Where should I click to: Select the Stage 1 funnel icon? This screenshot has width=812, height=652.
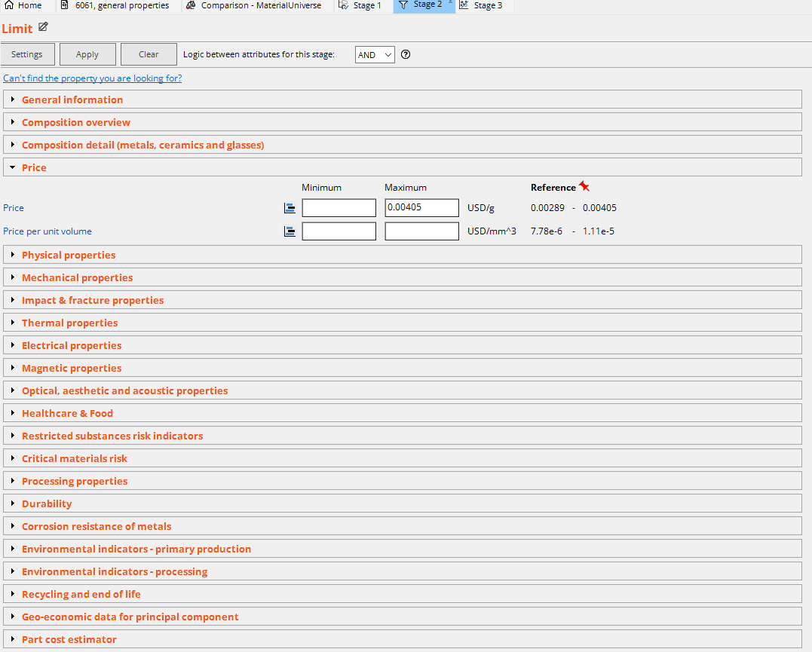point(344,5)
